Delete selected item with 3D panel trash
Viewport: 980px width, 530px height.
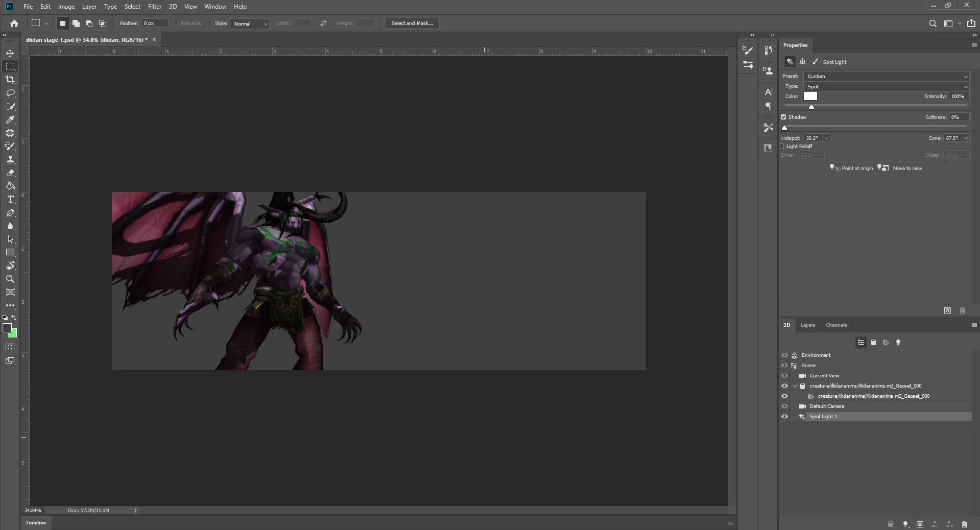coord(964,524)
